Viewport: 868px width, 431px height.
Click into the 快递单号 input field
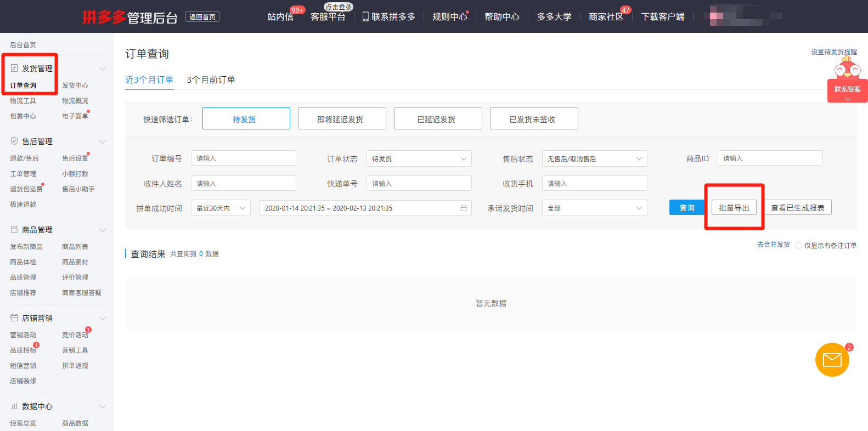419,183
